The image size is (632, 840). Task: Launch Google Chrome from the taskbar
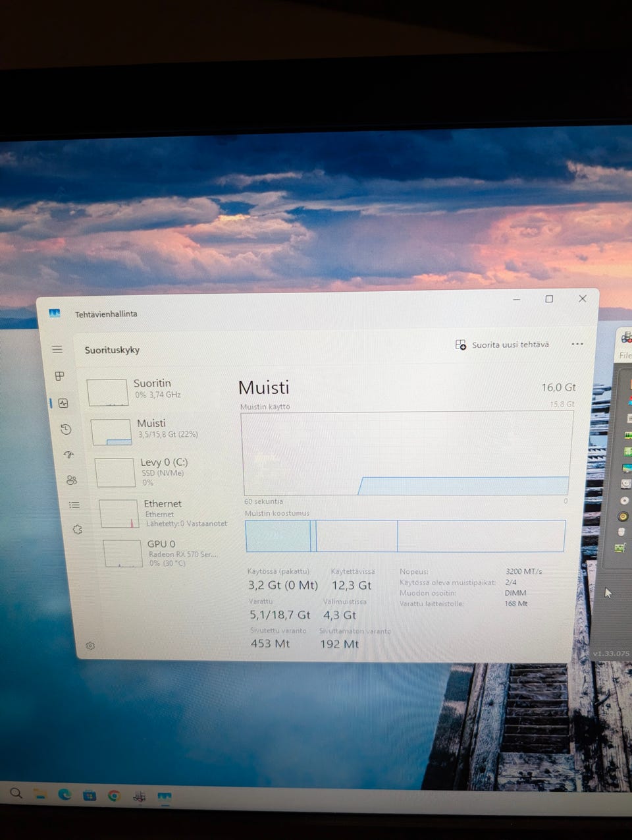point(115,796)
